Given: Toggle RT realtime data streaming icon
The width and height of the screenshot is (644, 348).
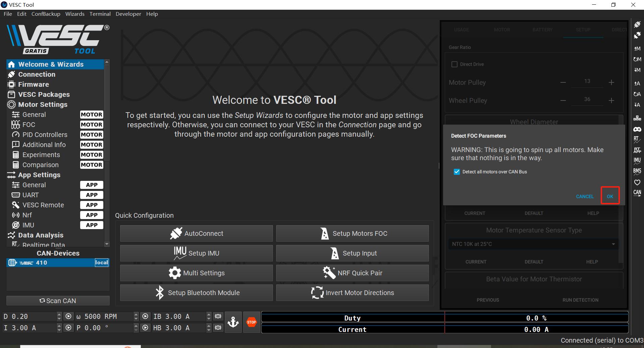Looking at the screenshot, I should pos(637,140).
